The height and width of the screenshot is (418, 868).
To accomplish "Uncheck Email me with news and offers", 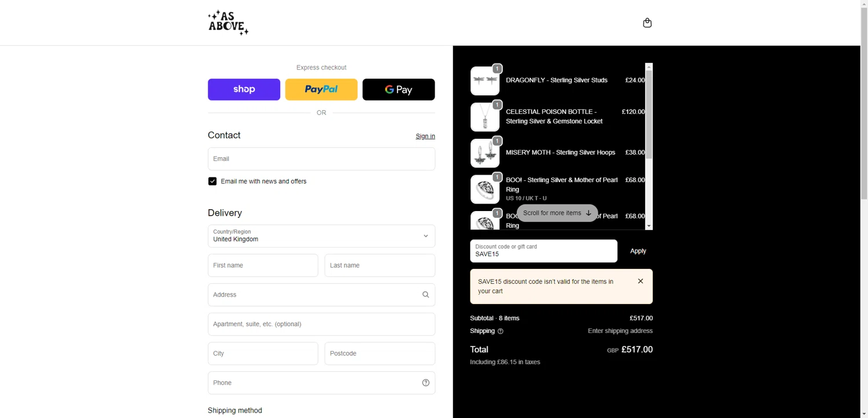I will [212, 182].
